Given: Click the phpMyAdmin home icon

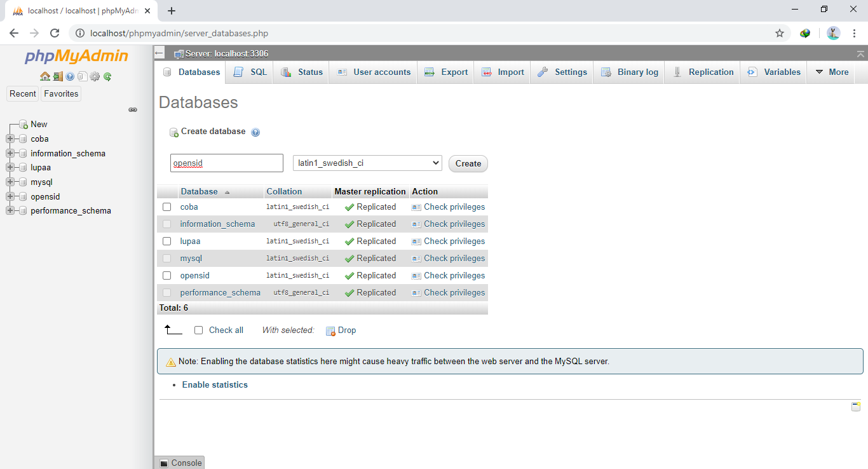Looking at the screenshot, I should coord(45,76).
